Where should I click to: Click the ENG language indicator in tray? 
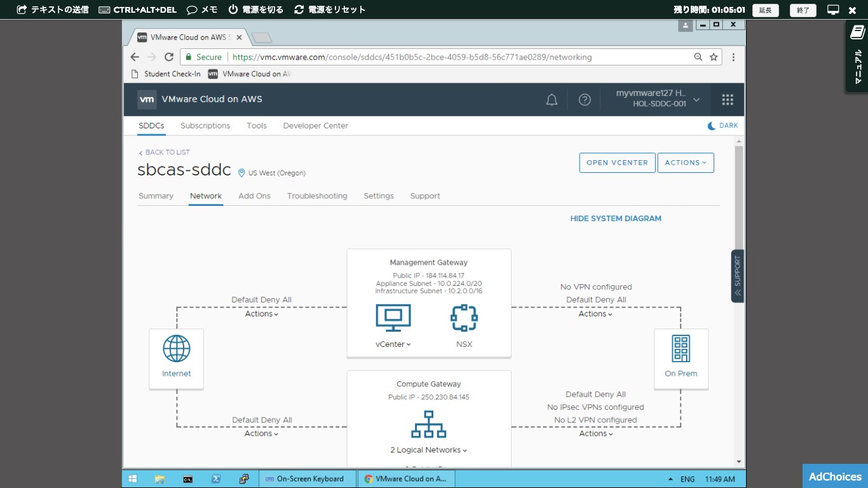(688, 479)
